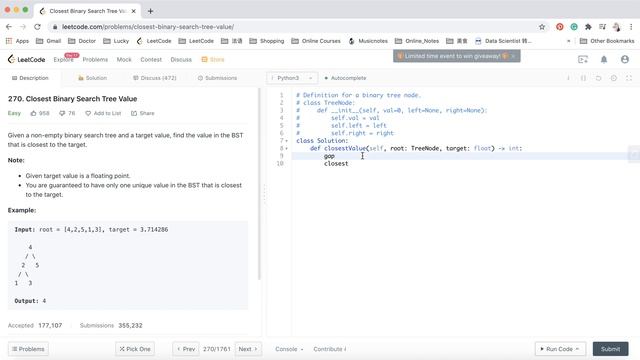Open the Explore menu item
Screen dimensions: 640x360
[63, 60]
